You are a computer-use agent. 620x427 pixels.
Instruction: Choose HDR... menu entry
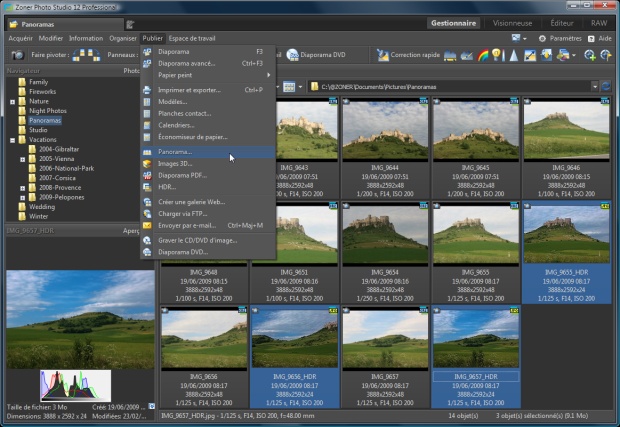(208, 187)
